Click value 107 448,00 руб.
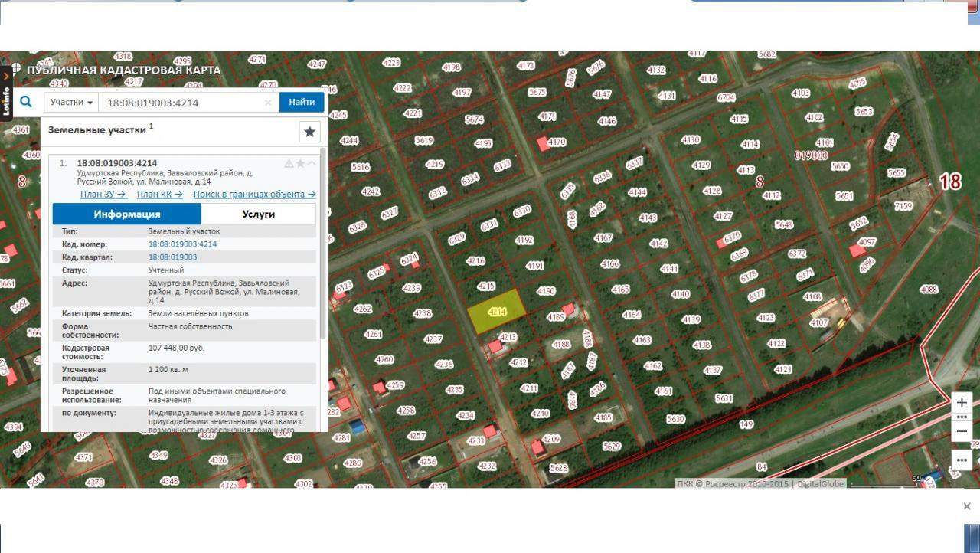This screenshot has width=980, height=553. click(176, 348)
